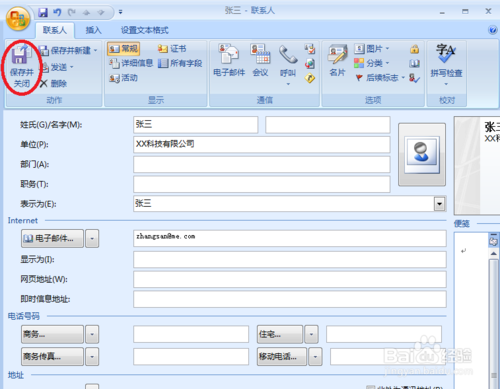Screen dimensions: 500x389
Task: Open the address book icon in 选项 group
Action: [414, 63]
